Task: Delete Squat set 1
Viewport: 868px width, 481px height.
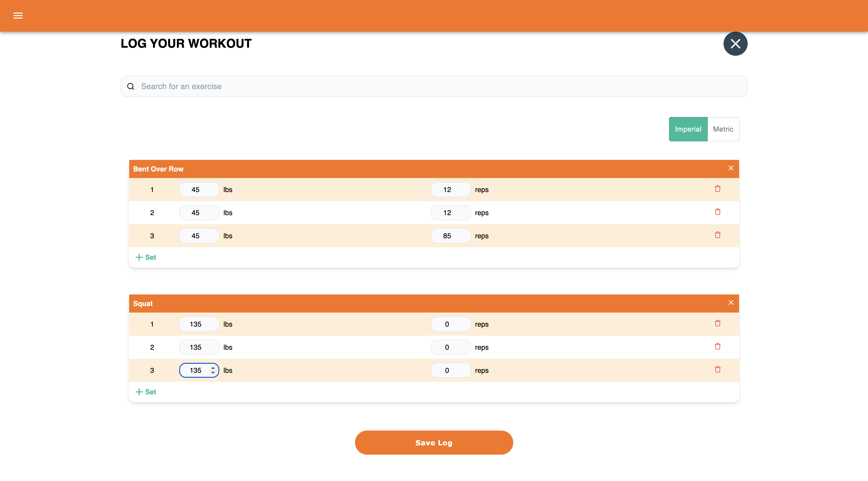Action: (x=718, y=324)
